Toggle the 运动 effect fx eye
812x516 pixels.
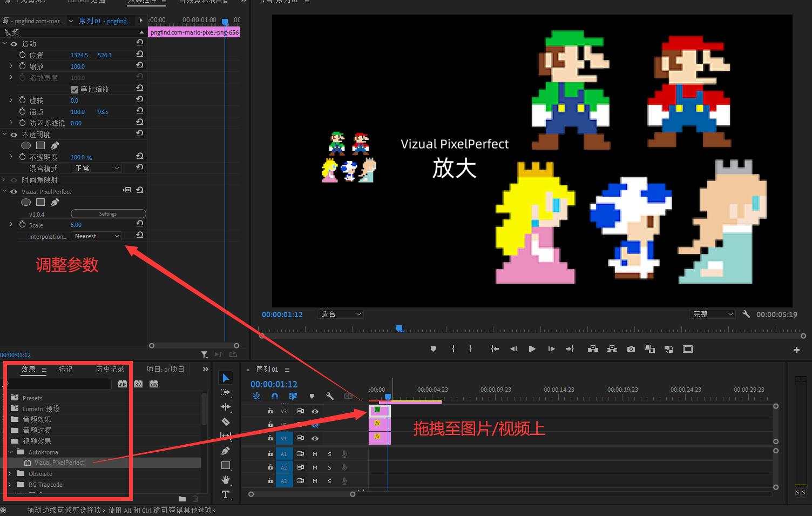14,44
